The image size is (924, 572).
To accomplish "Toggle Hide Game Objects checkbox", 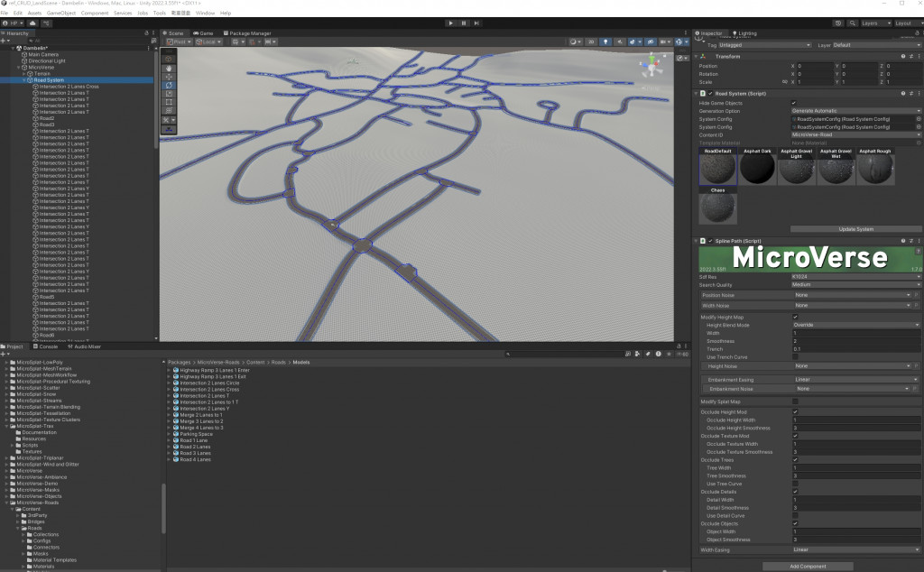I will (794, 103).
